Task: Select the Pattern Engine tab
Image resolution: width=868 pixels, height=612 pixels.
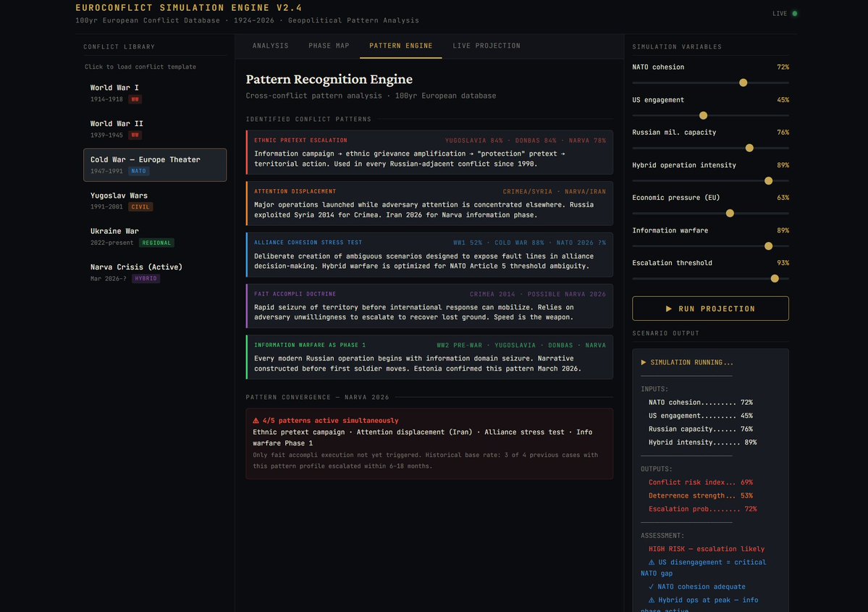Action: pos(401,46)
